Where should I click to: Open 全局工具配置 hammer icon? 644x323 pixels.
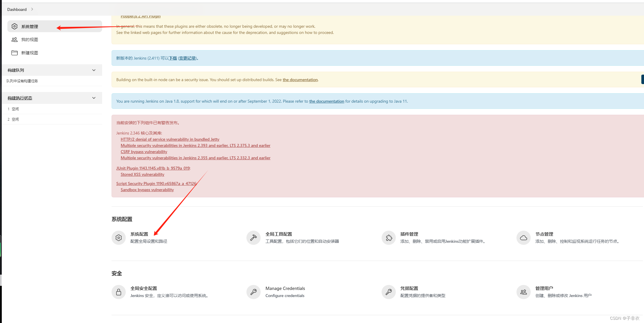click(254, 238)
